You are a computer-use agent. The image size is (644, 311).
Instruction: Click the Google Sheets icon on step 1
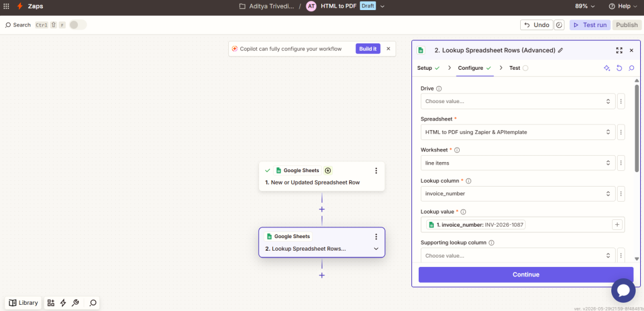(x=279, y=170)
